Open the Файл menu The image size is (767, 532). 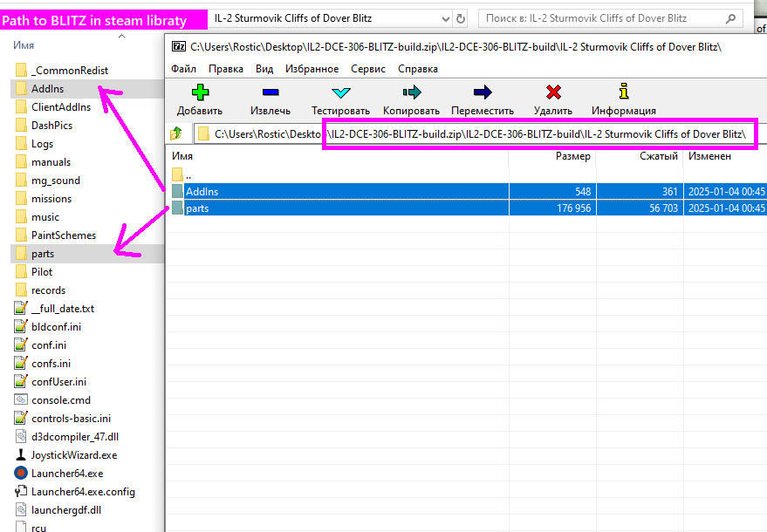coord(183,69)
